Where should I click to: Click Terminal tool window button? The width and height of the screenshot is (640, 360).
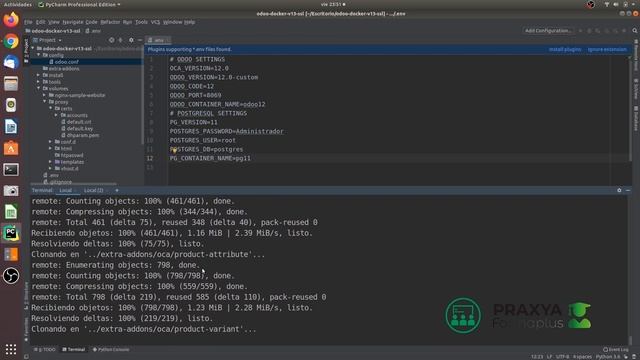(x=73, y=349)
